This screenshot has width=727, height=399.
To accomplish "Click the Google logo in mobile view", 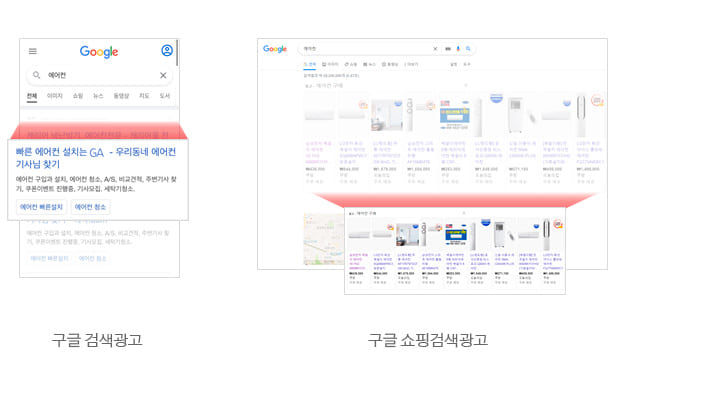I will 99,51.
